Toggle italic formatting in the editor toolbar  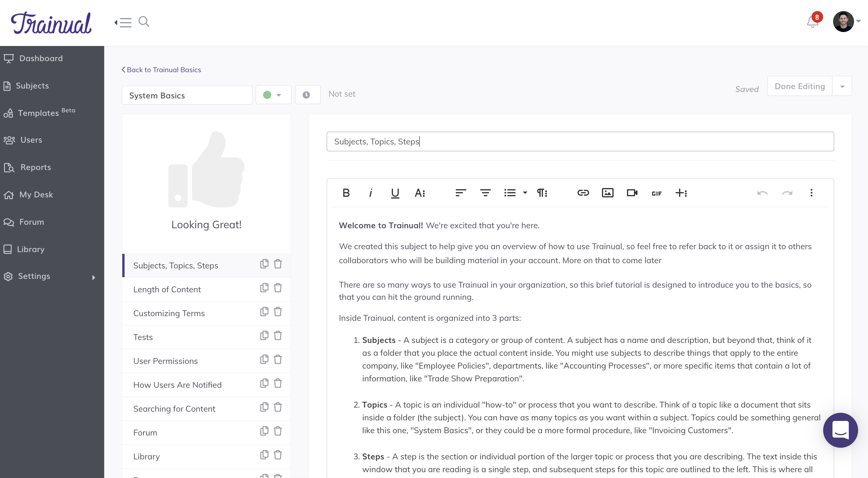pyautogui.click(x=370, y=193)
